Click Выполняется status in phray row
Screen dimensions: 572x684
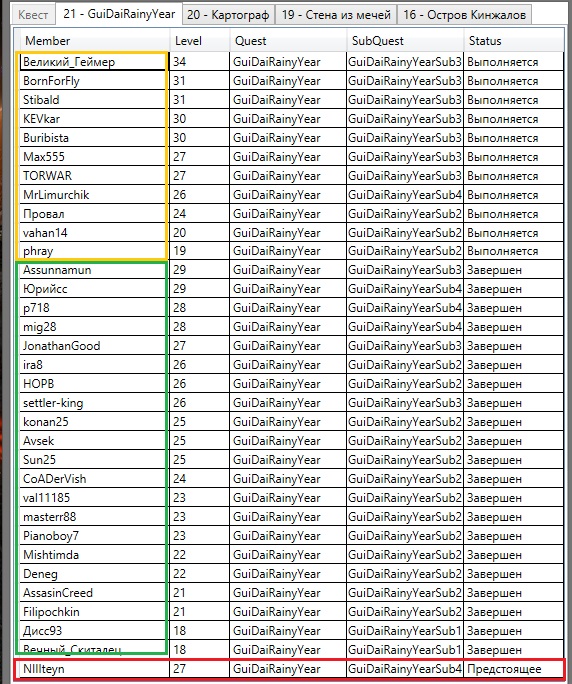(x=514, y=251)
